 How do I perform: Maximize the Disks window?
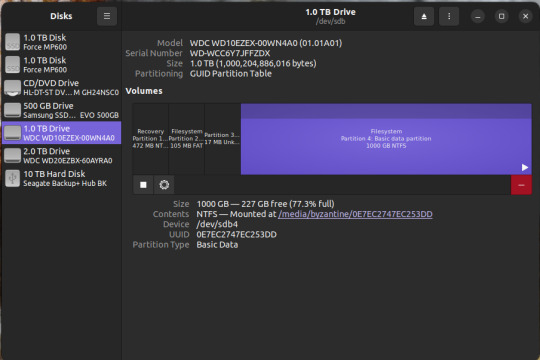tap(501, 16)
